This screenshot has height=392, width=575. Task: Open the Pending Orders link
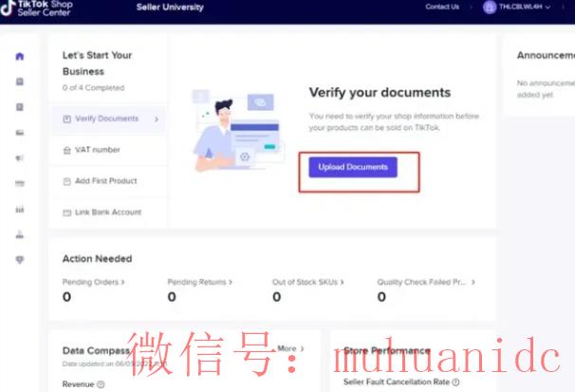[93, 282]
